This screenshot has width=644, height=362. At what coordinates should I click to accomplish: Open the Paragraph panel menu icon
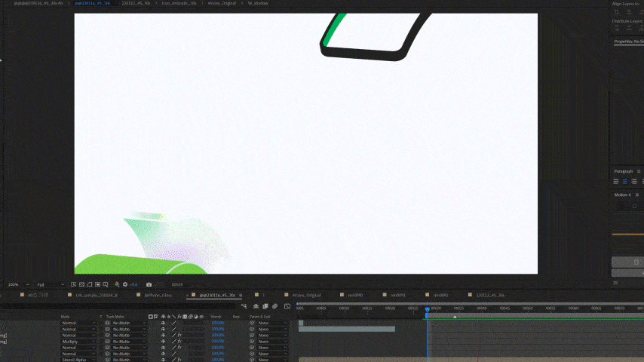coord(639,171)
